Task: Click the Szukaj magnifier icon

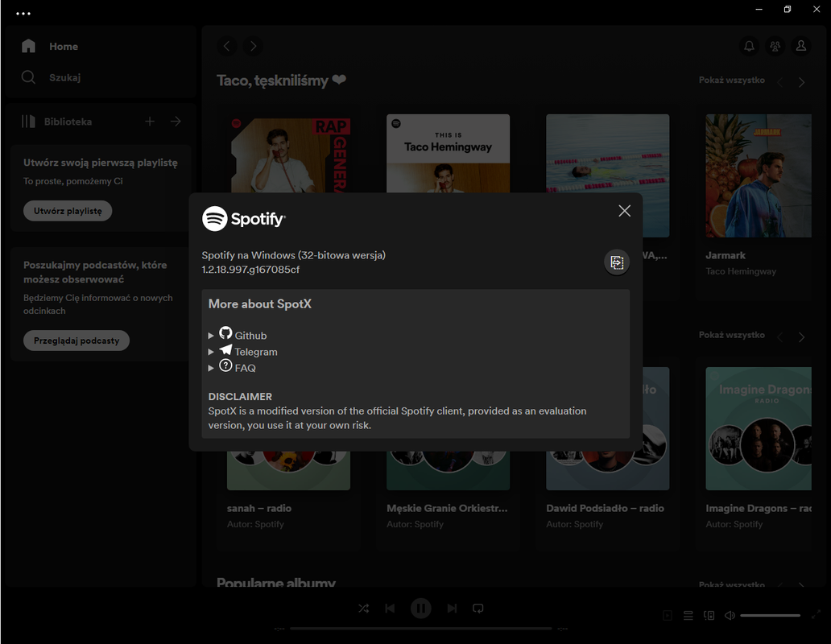Action: click(29, 77)
